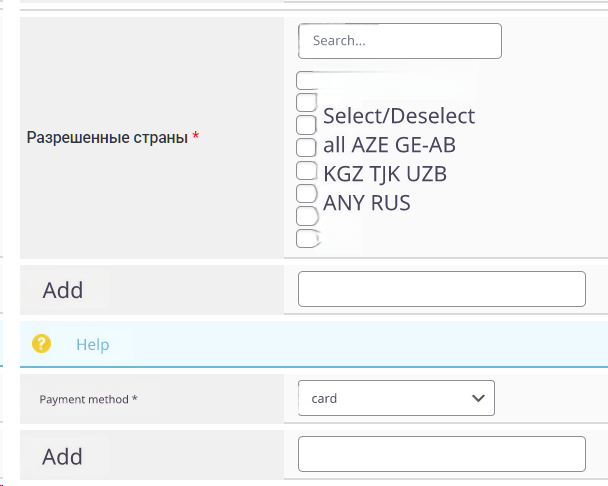Click the chevron arrow in the card dropdown
The height and width of the screenshot is (486, 608).
(x=477, y=398)
